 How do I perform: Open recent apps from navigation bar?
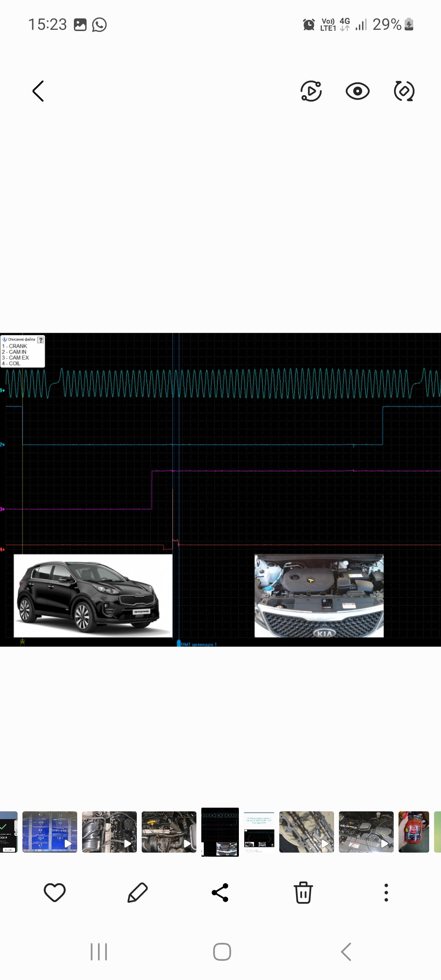coord(98,952)
